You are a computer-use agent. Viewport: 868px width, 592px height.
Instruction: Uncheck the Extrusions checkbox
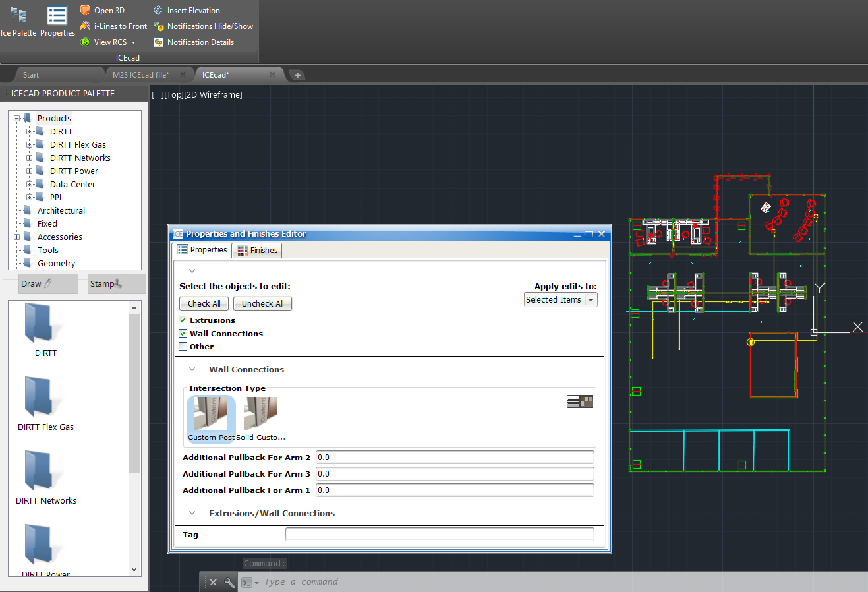(x=183, y=320)
